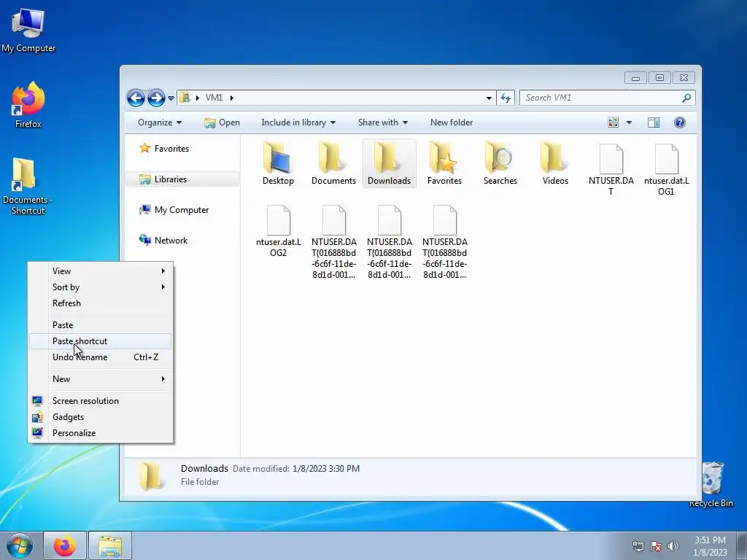
Task: Select Favorites in navigation pane
Action: click(x=164, y=149)
